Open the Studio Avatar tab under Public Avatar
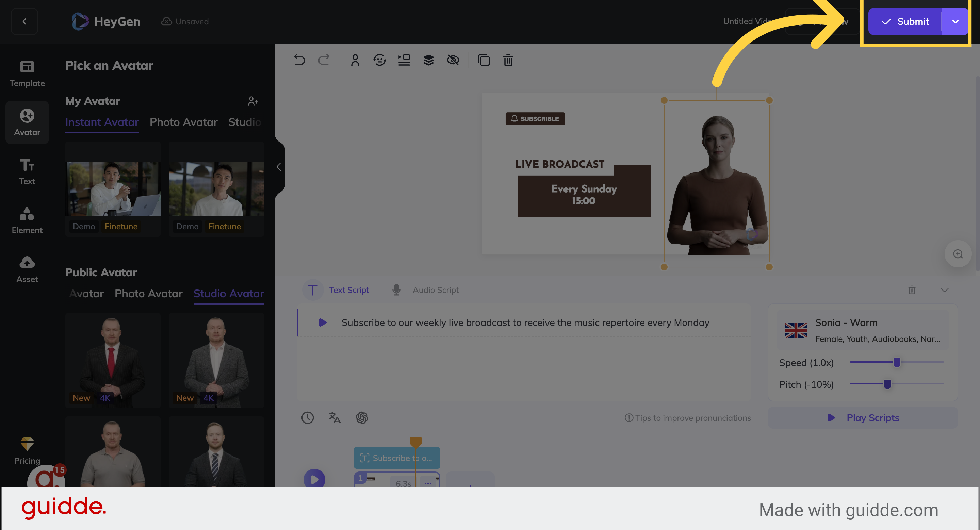This screenshot has width=980, height=530. pyautogui.click(x=228, y=294)
